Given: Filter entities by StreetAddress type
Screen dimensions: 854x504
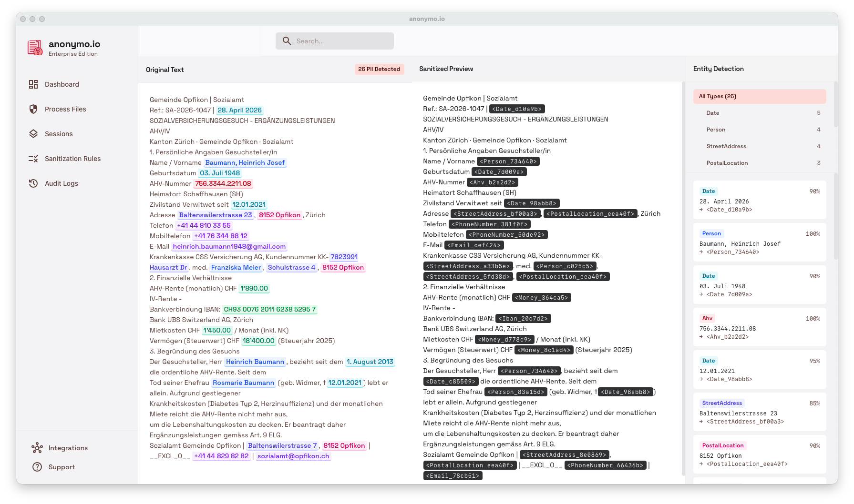Looking at the screenshot, I should [760, 146].
